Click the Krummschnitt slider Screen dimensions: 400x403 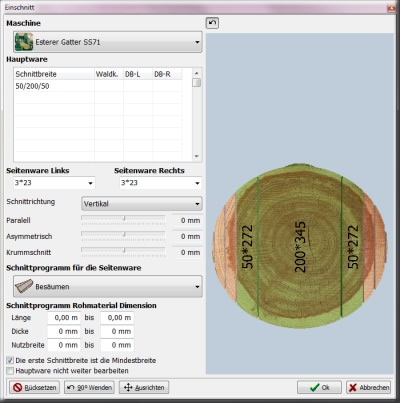(123, 252)
